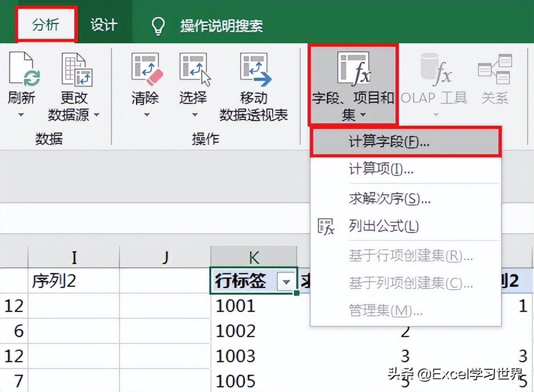This screenshot has height=392, width=534.
Task: Open the 分析 ribbon tab
Action: point(46,25)
